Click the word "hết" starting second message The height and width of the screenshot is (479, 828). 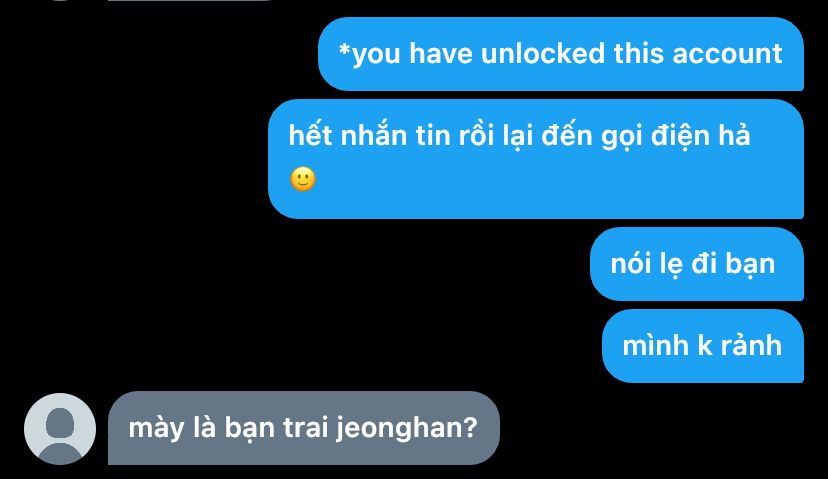(x=310, y=135)
